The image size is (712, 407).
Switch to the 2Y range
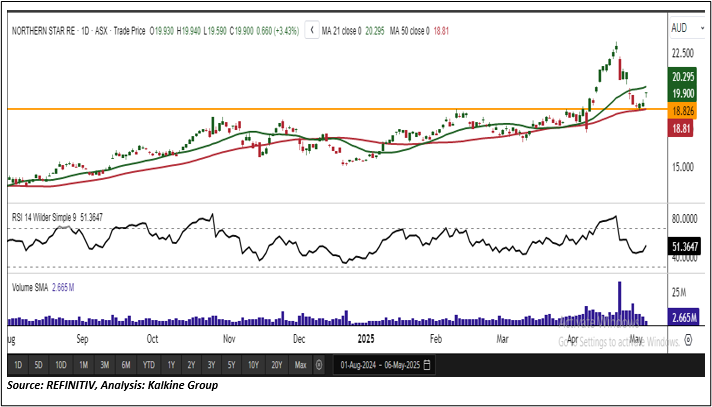[x=191, y=365]
